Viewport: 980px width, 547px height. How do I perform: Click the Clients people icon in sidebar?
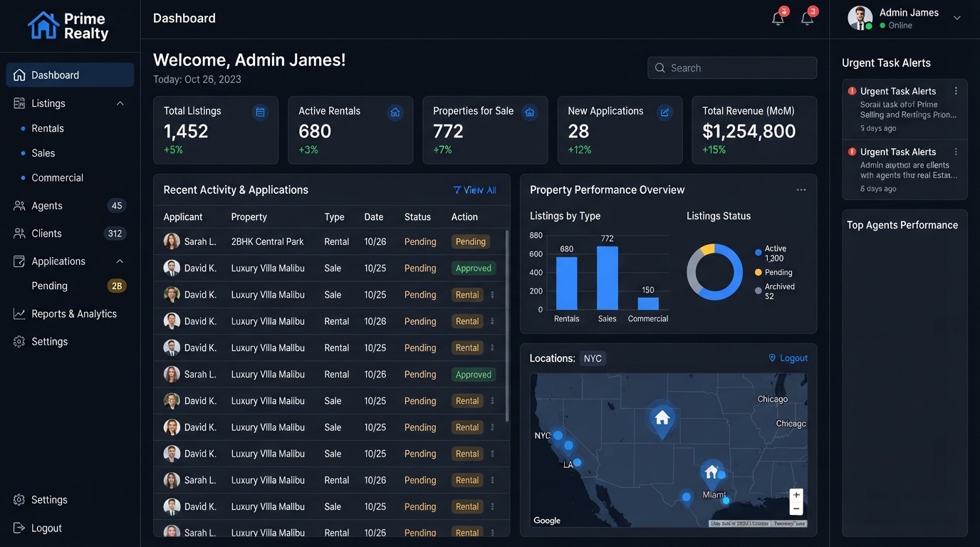pos(19,234)
